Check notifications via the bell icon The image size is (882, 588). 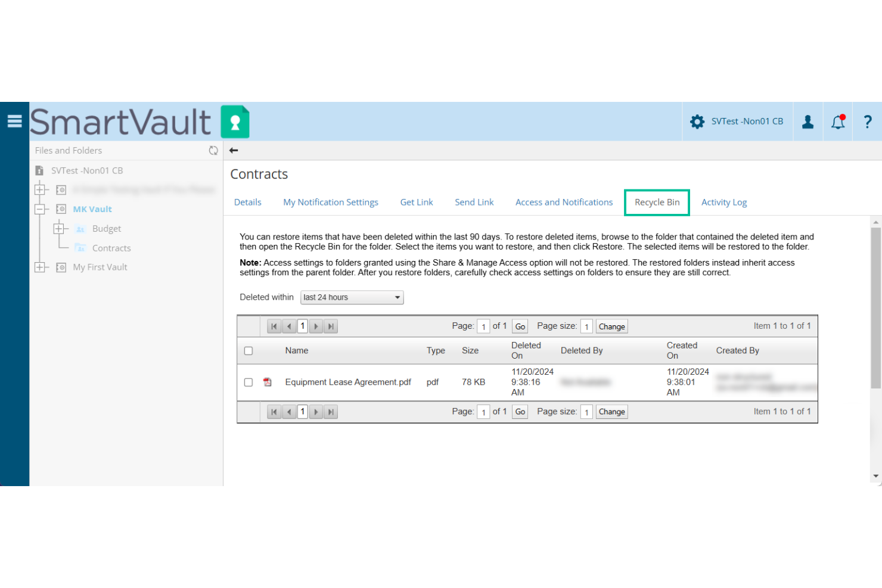(838, 121)
